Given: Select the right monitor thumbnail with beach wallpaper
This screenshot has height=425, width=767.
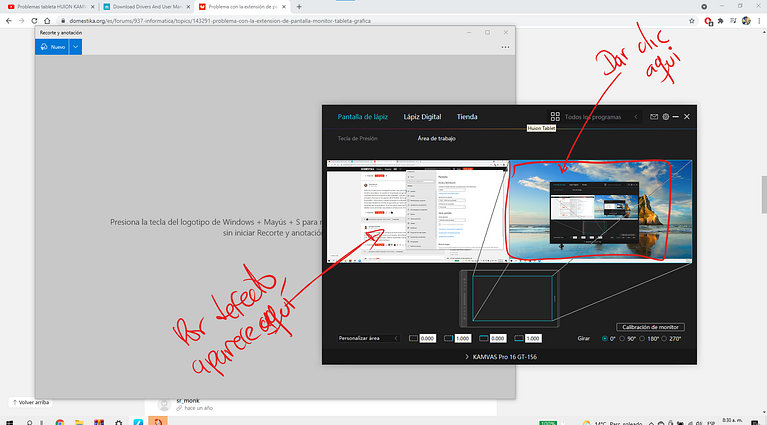Looking at the screenshot, I should pos(601,211).
